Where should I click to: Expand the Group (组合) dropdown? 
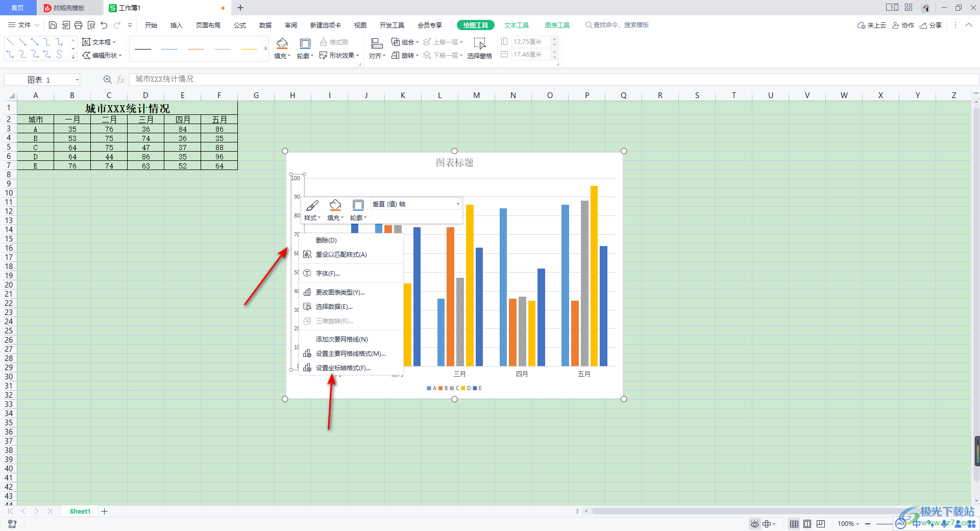click(417, 42)
